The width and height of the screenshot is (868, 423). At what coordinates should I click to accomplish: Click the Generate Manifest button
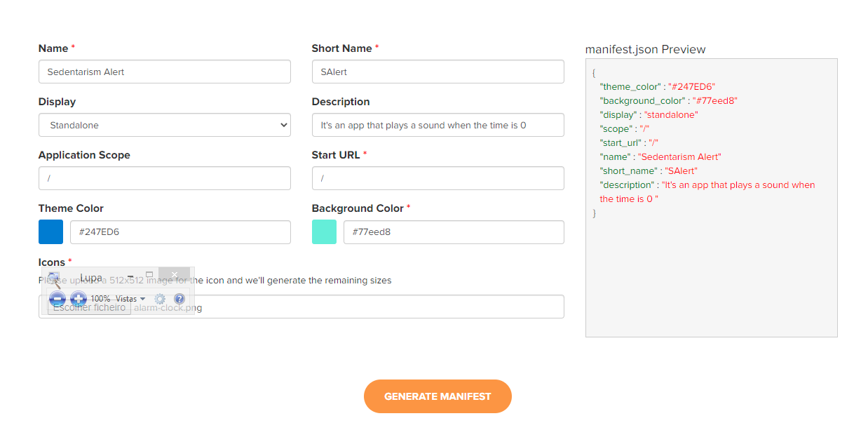click(438, 396)
